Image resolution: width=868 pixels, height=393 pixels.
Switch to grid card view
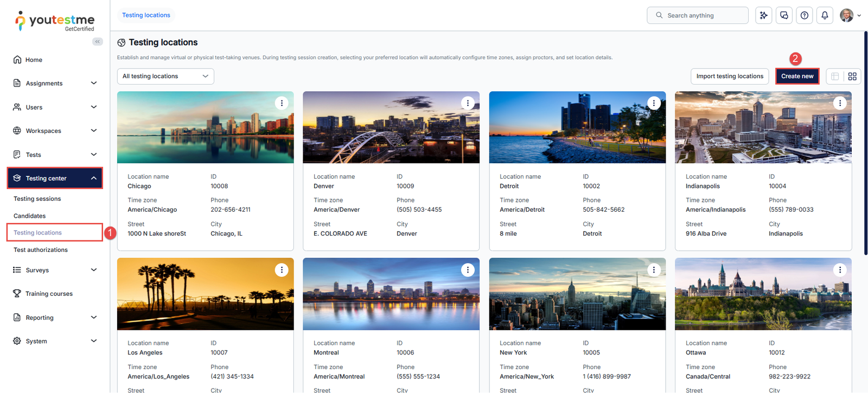852,77
